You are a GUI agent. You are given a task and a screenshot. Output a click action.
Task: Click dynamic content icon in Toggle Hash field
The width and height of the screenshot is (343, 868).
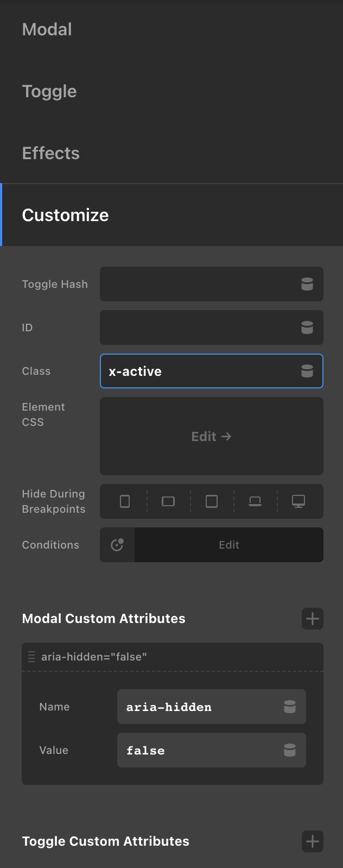pyautogui.click(x=307, y=284)
